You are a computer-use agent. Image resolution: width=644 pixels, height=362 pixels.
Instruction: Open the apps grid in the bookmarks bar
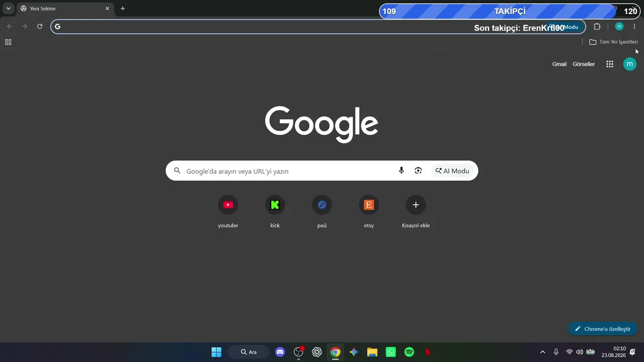tap(8, 42)
